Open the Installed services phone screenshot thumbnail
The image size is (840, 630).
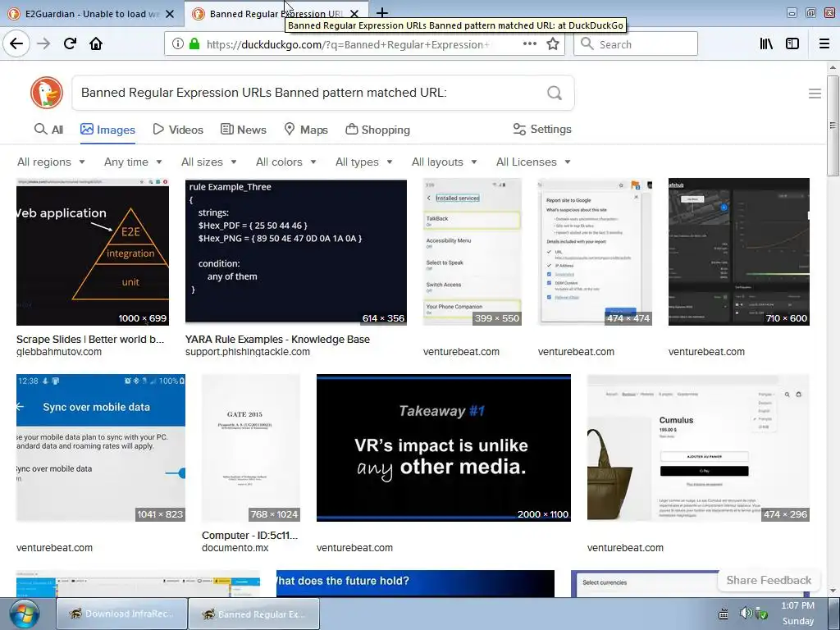[472, 252]
